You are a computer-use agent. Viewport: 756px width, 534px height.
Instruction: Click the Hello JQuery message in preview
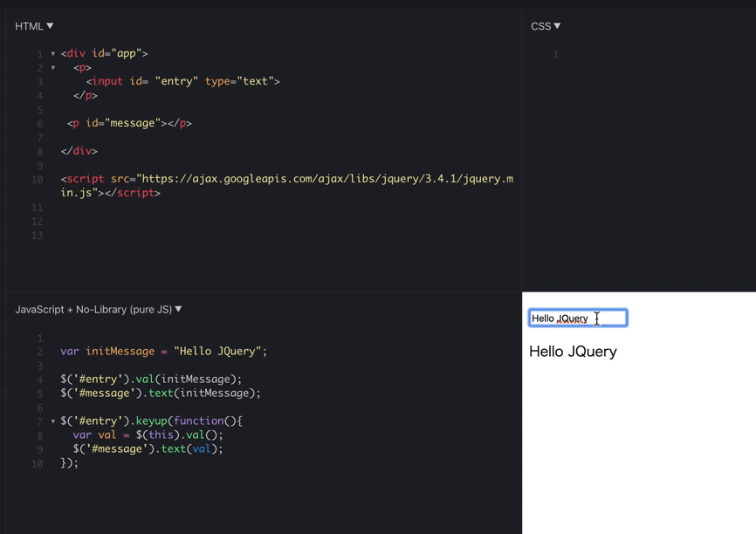pos(573,352)
